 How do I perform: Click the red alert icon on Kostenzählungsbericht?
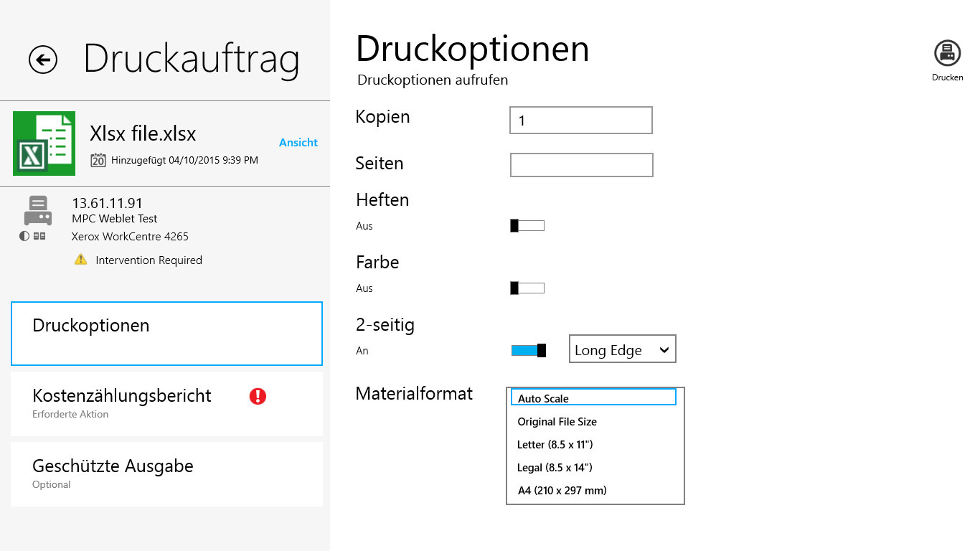click(258, 396)
